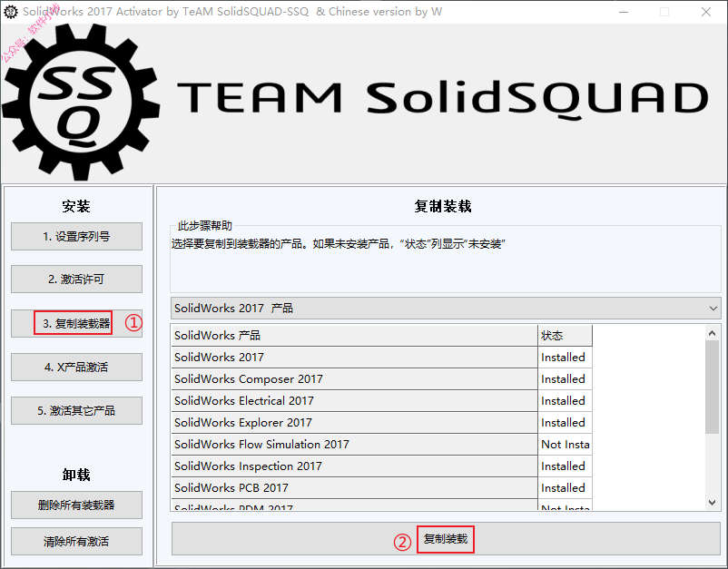728x569 pixels.
Task: Click '清除所有激活' button
Action: 76,541
